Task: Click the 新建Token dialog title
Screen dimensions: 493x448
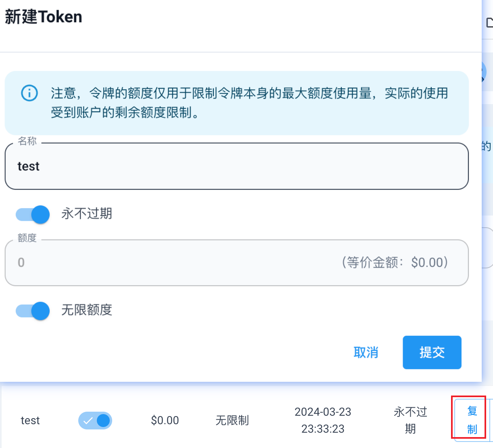Action: [43, 17]
